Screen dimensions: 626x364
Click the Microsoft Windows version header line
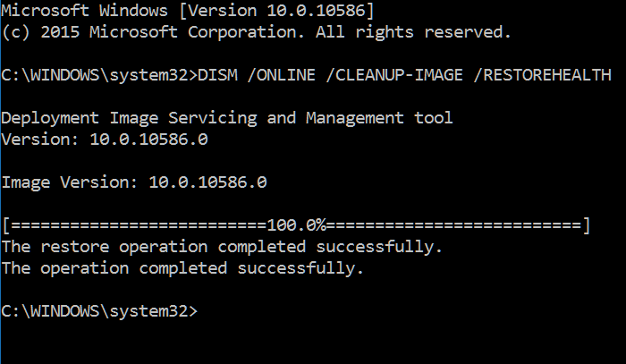188,11
